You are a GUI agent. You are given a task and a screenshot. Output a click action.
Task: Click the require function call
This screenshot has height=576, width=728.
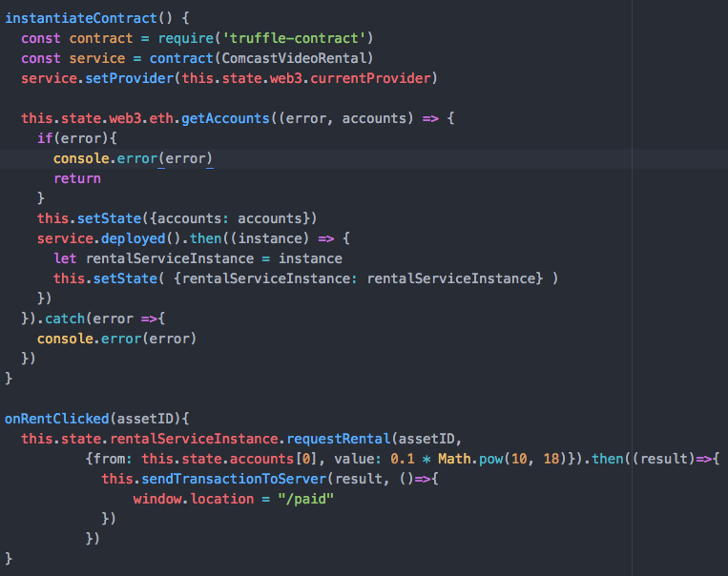click(x=171, y=38)
